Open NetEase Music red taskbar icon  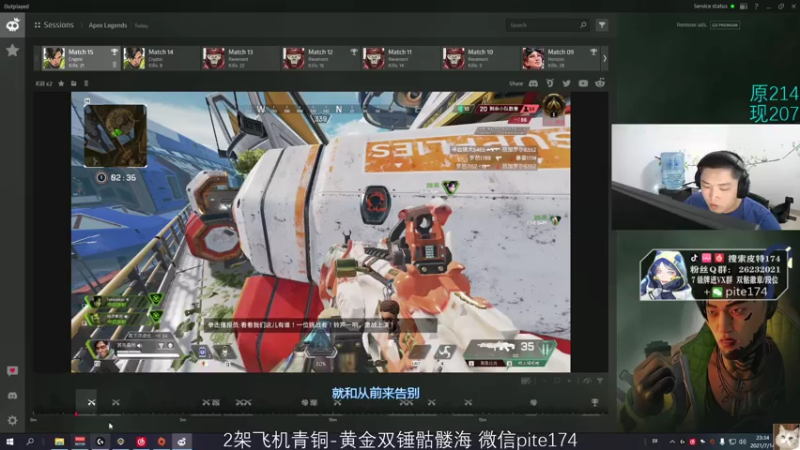pyautogui.click(x=141, y=441)
